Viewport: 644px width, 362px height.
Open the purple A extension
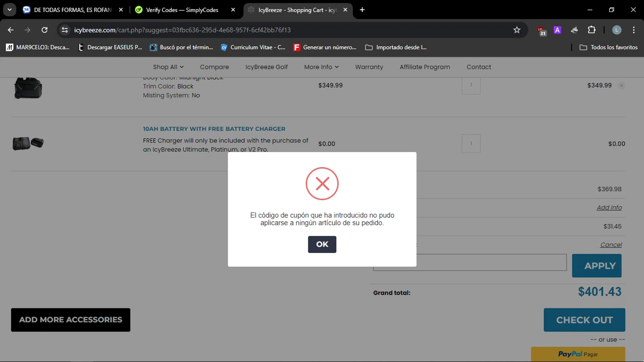pos(557,30)
